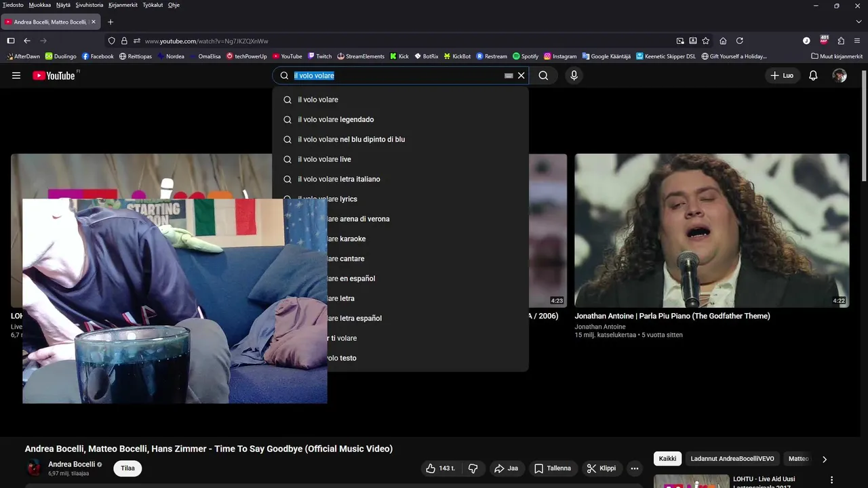Click the tracking protection shield icon

point(112,41)
